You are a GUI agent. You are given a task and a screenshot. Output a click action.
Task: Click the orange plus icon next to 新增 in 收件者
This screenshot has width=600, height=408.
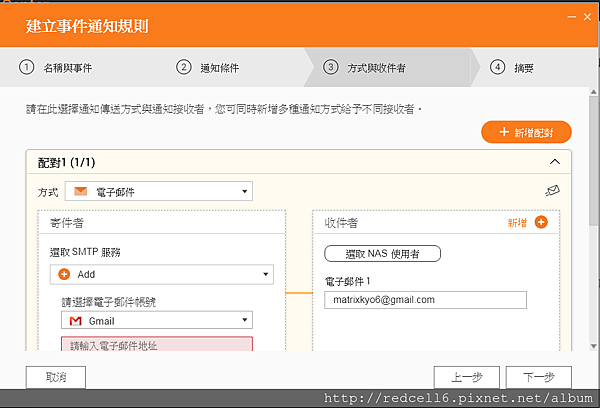[x=541, y=222]
